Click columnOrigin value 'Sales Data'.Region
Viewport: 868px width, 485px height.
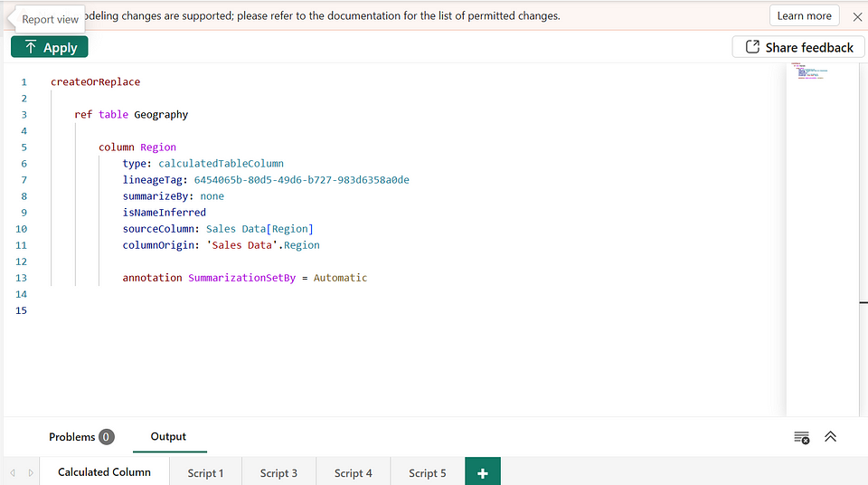click(x=263, y=245)
